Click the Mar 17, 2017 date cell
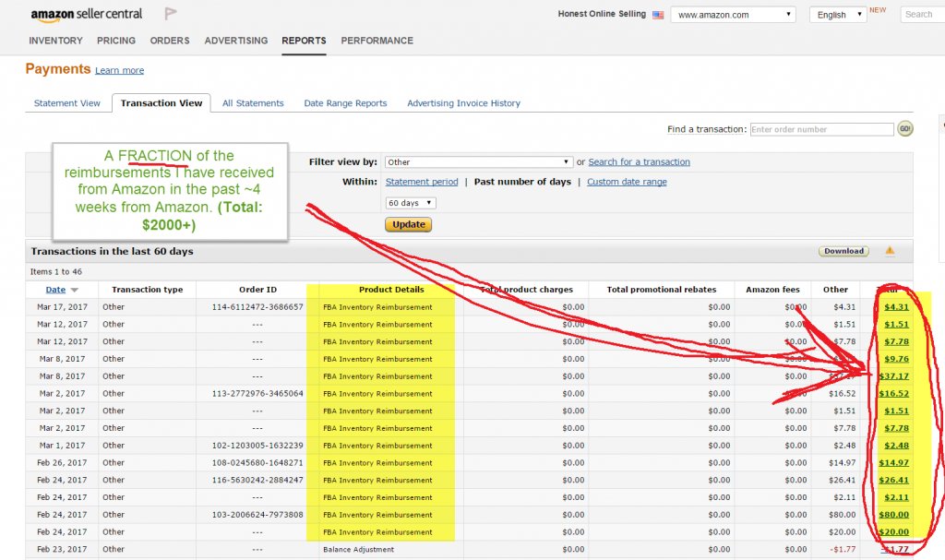The image size is (945, 560). pos(62,307)
